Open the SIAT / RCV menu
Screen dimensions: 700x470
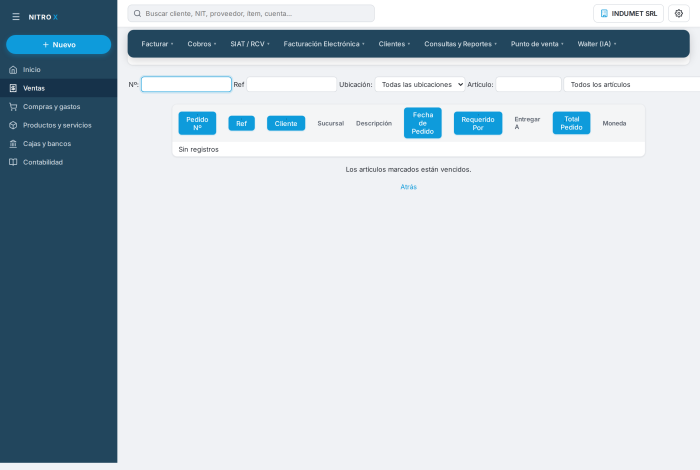(250, 44)
